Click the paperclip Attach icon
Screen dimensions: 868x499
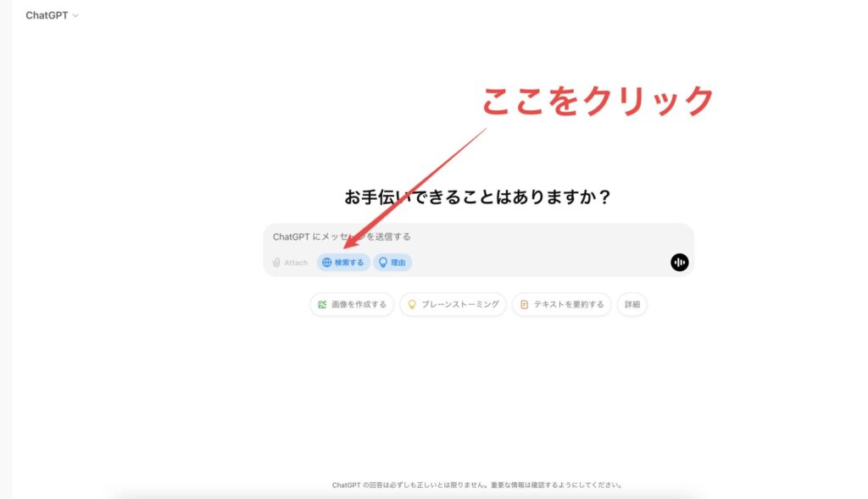tap(275, 262)
